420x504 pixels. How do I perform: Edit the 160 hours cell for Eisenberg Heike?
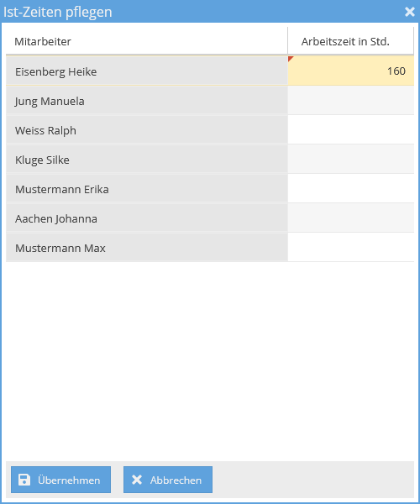point(350,71)
